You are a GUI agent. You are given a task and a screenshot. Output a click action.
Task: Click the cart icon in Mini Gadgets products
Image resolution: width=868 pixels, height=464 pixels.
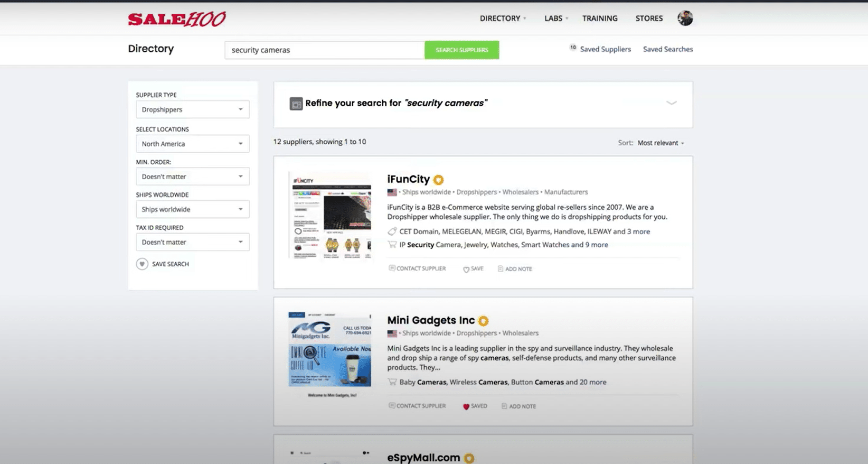point(392,382)
